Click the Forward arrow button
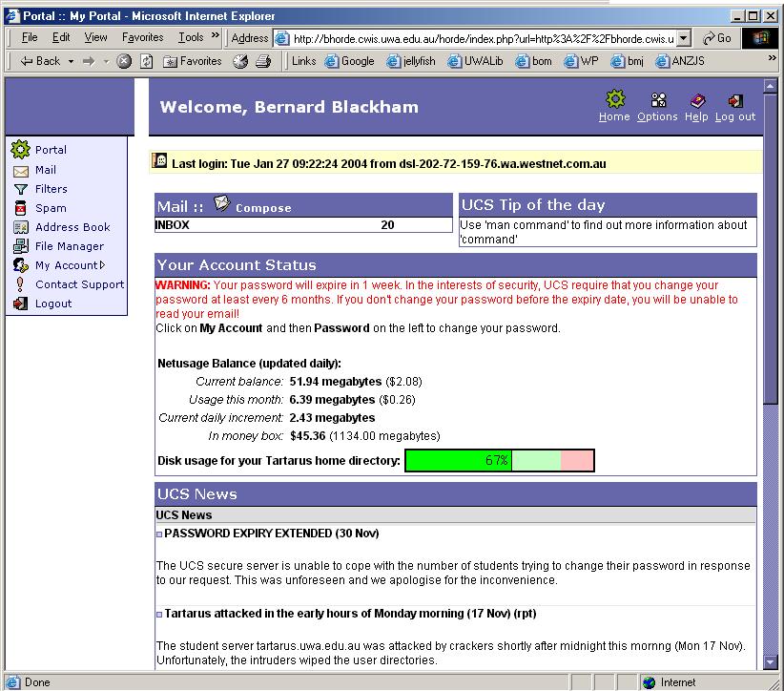The image size is (784, 691). 89,61
